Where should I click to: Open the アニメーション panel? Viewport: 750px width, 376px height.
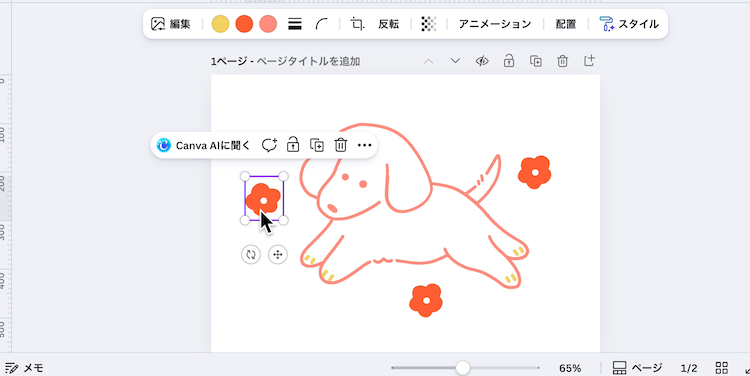click(495, 24)
